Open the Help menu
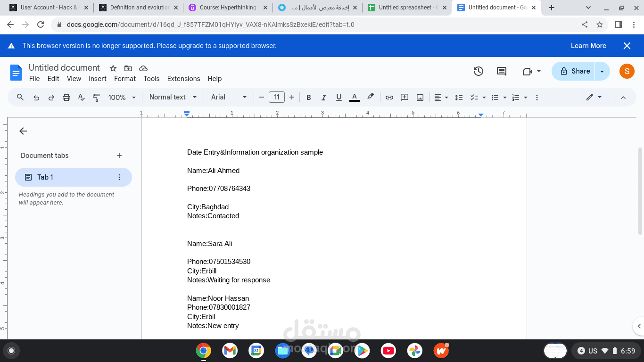The image size is (644, 362). coord(215,79)
